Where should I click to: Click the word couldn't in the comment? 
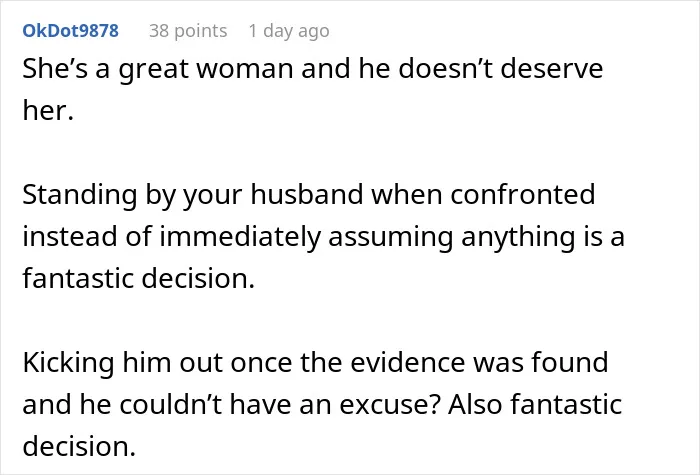(x=171, y=404)
